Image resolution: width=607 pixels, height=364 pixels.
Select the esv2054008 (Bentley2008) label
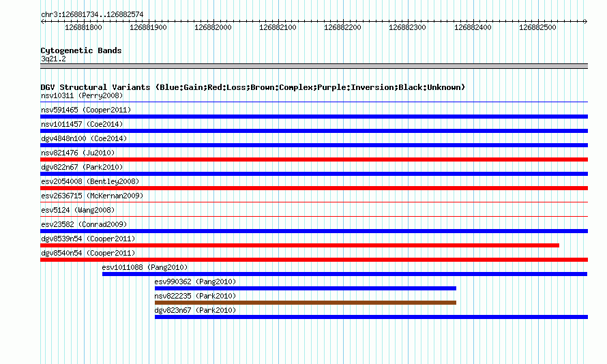[x=90, y=181]
